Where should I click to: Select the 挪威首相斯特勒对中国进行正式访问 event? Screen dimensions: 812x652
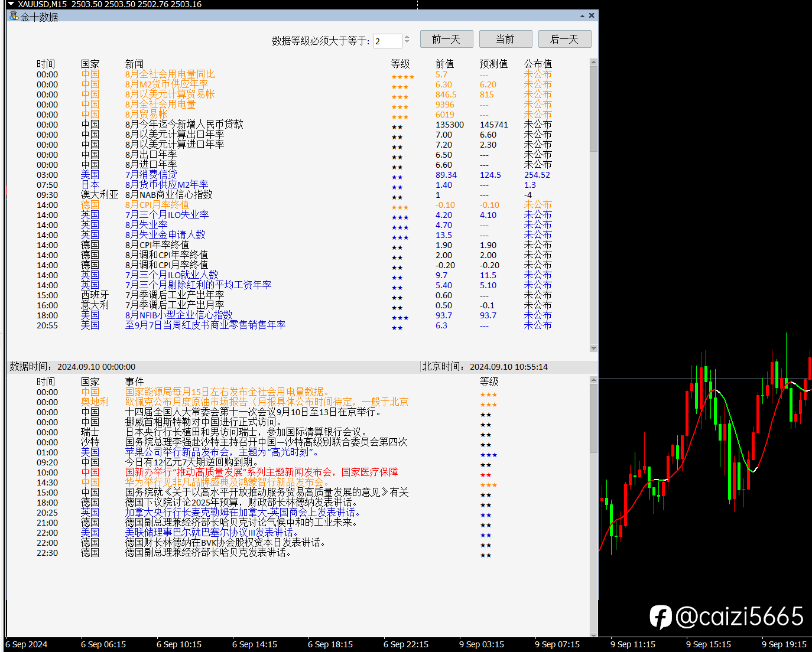point(267,422)
